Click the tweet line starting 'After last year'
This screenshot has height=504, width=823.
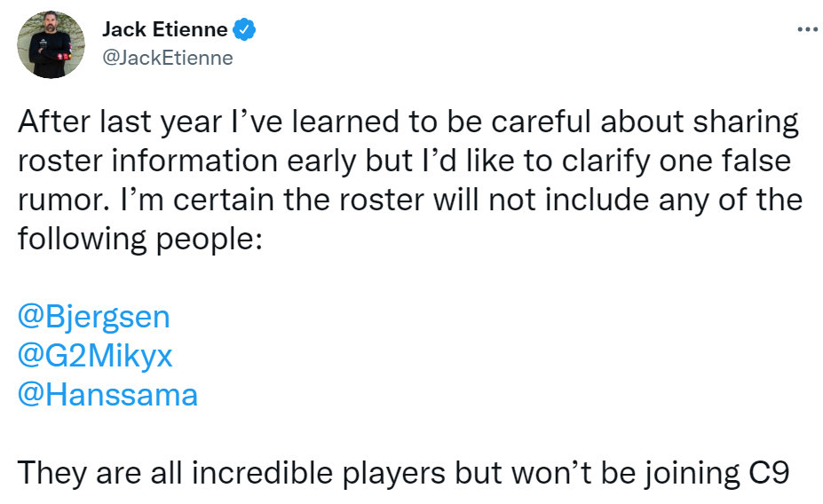[x=408, y=122]
